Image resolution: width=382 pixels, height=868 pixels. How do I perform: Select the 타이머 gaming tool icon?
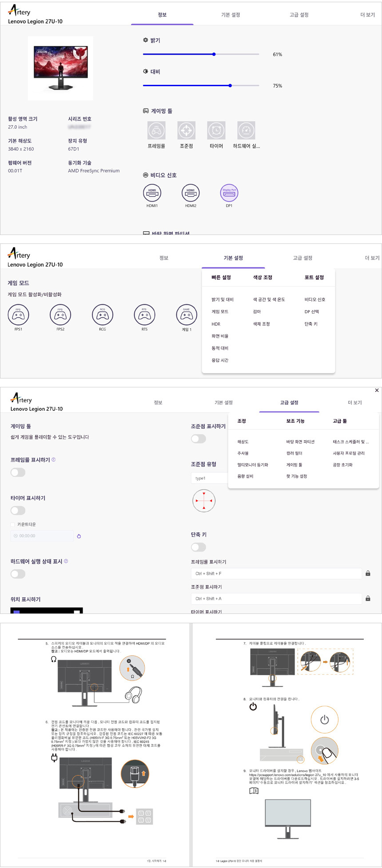click(x=216, y=131)
